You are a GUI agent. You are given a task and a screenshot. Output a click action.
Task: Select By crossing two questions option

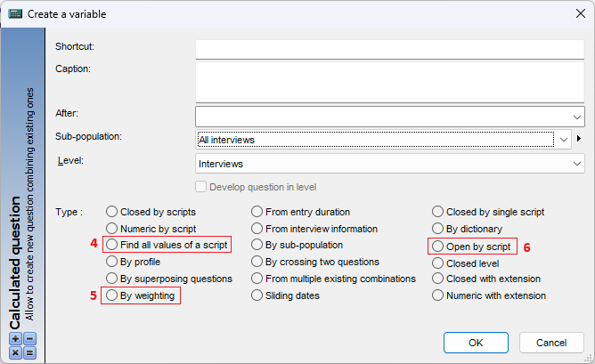pos(315,262)
